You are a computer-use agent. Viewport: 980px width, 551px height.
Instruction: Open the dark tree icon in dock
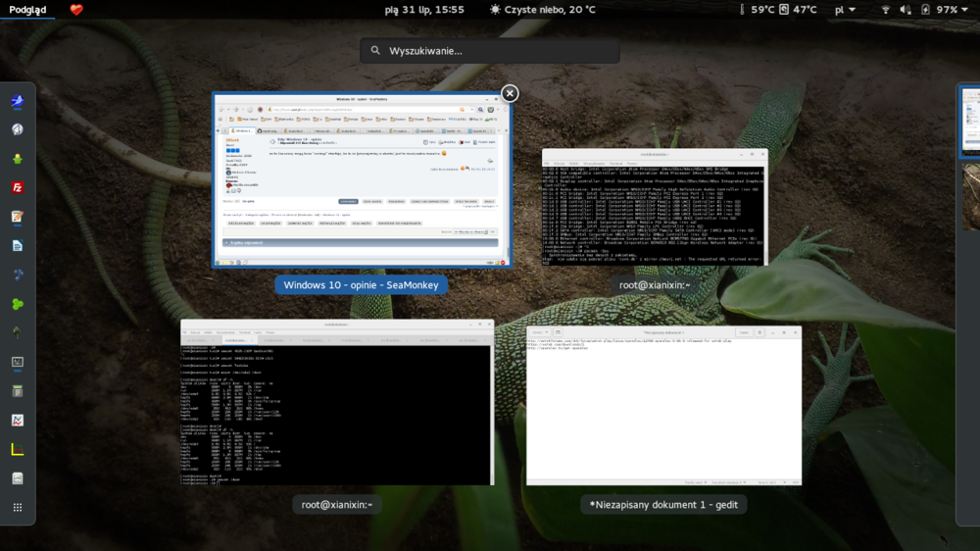coord(18,332)
